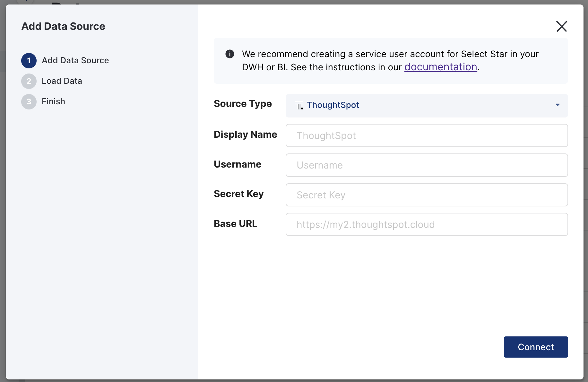This screenshot has height=382, width=588.
Task: Go to the Add Data Source step label
Action: tap(75, 61)
